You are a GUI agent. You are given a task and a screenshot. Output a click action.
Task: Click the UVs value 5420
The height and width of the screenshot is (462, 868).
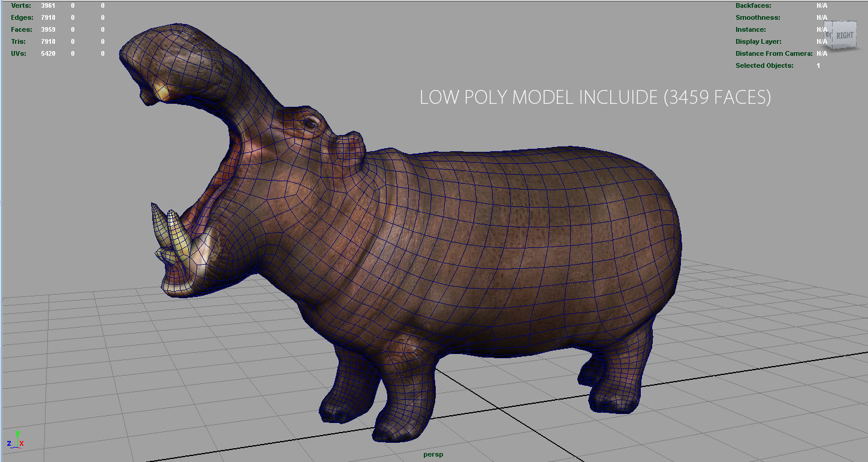coord(48,53)
